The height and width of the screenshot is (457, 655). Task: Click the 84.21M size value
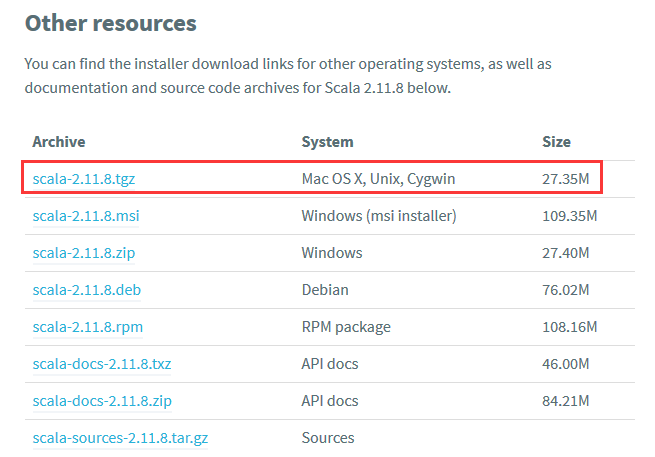(566, 401)
